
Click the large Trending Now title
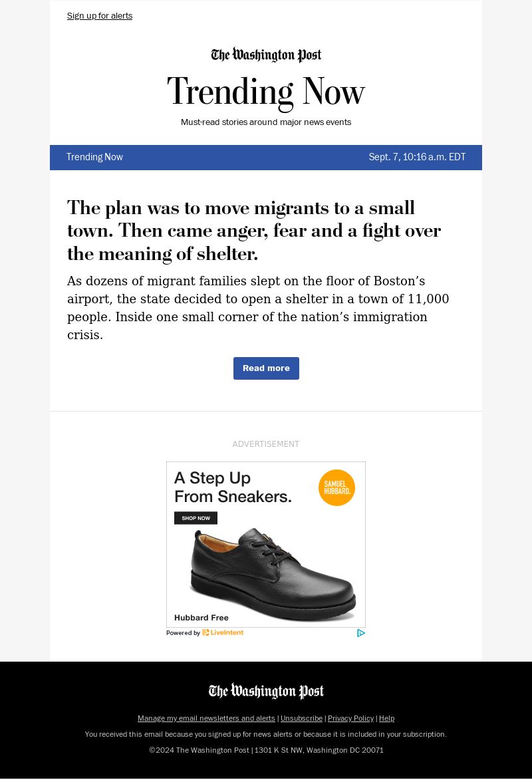click(x=266, y=92)
